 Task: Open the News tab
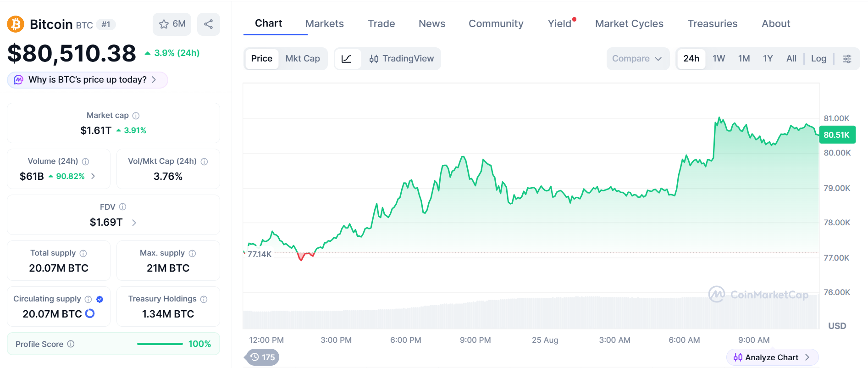click(432, 23)
